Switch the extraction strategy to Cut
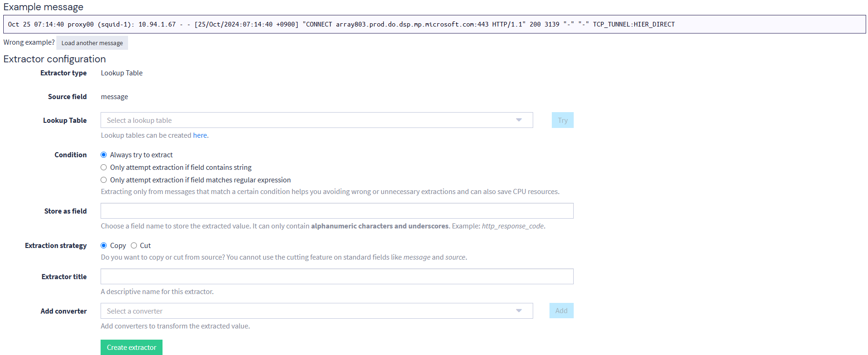Viewport: 868px width, 355px height. (x=134, y=246)
